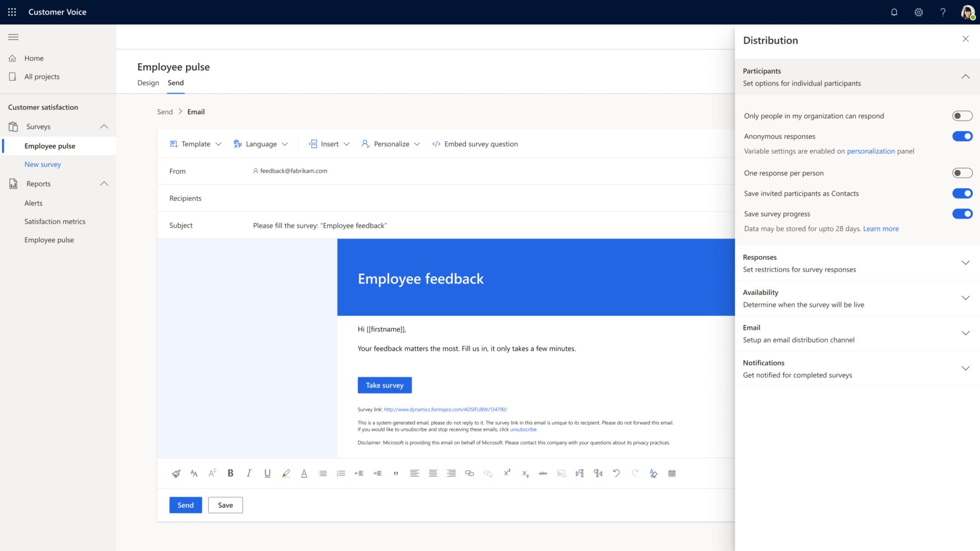Apply superscript formatting

pos(507,473)
